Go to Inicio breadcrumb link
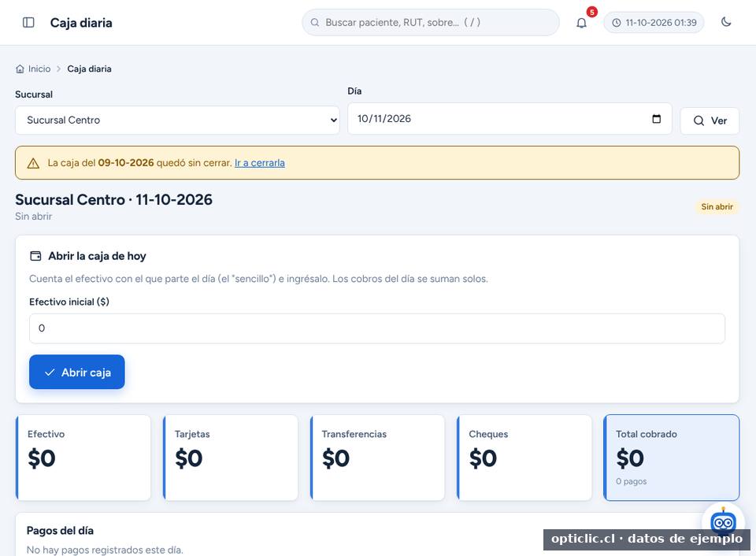This screenshot has width=756, height=556. pos(39,69)
